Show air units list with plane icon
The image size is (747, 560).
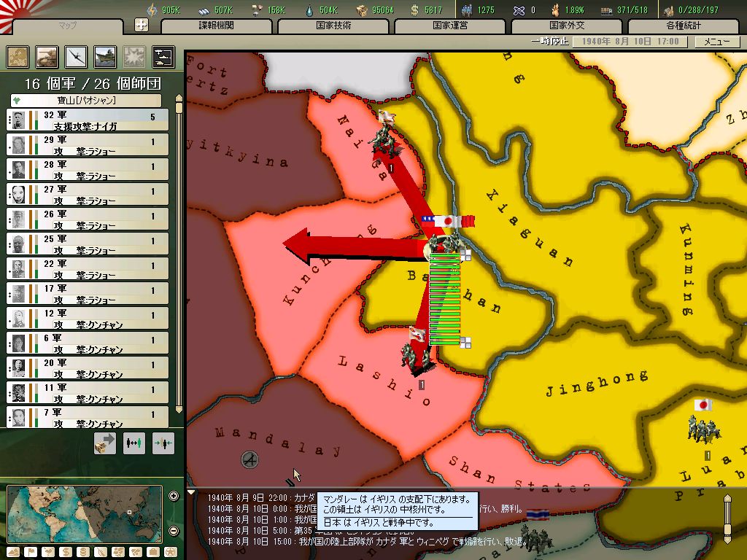(x=76, y=57)
